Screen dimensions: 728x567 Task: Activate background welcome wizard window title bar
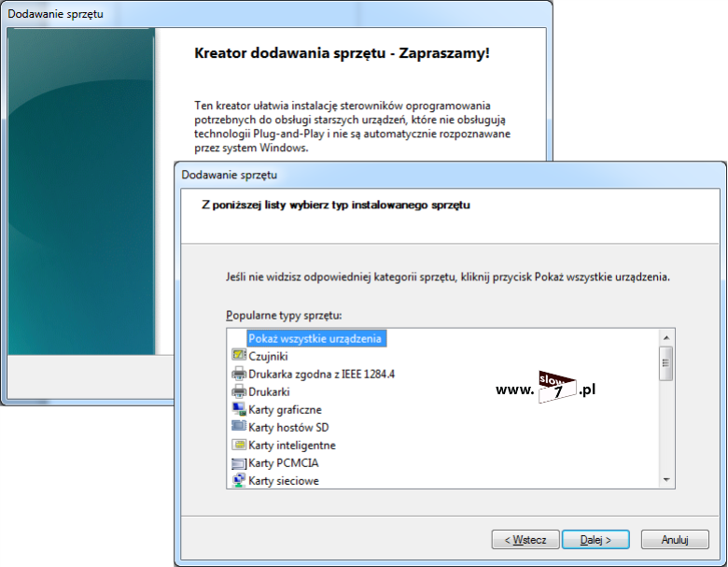[x=276, y=14]
